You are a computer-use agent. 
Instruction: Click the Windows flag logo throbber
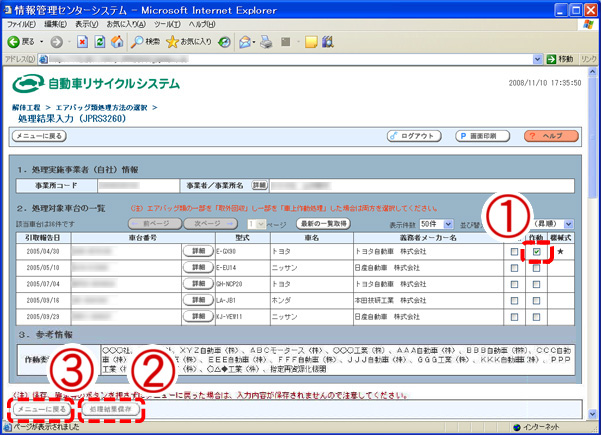click(x=588, y=25)
